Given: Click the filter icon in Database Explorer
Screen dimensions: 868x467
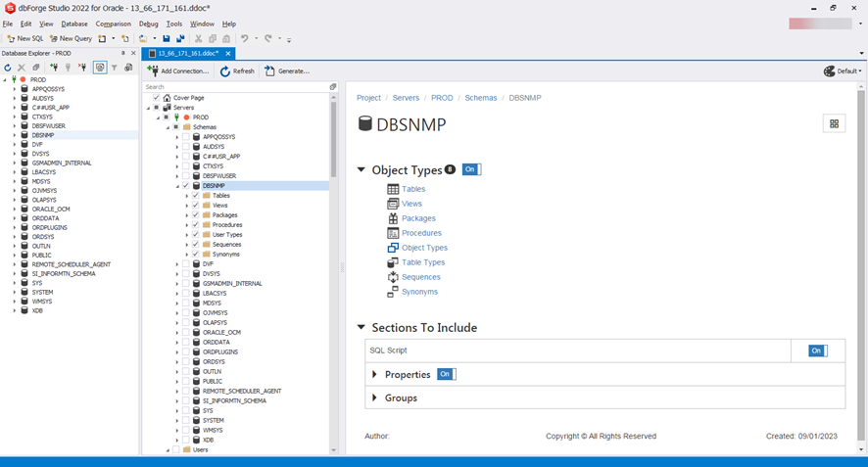Looking at the screenshot, I should 114,68.
